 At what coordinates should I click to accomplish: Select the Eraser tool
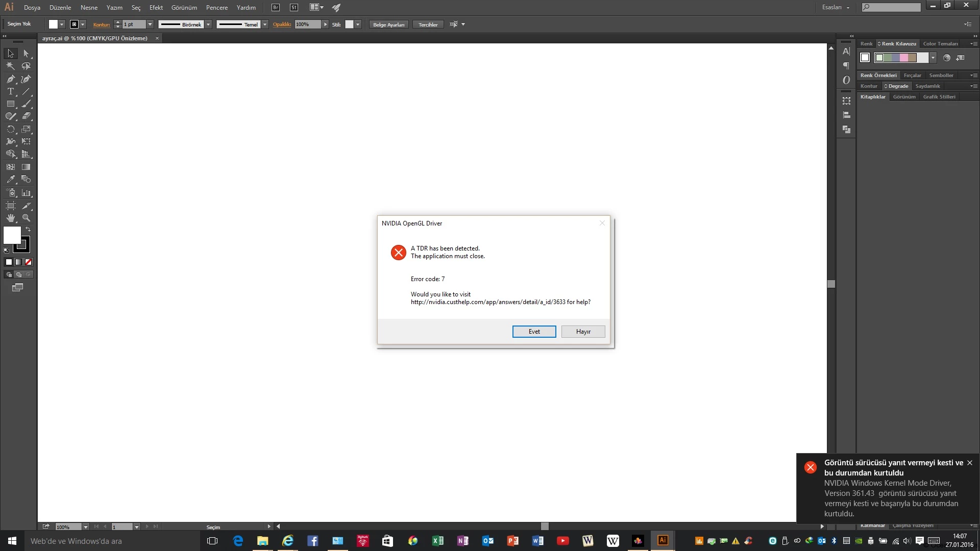[26, 116]
